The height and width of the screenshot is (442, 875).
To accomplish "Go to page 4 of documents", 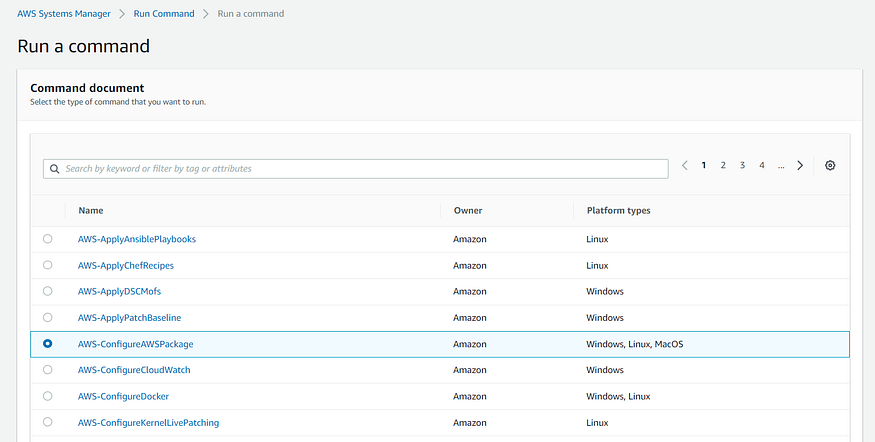I will [762, 165].
